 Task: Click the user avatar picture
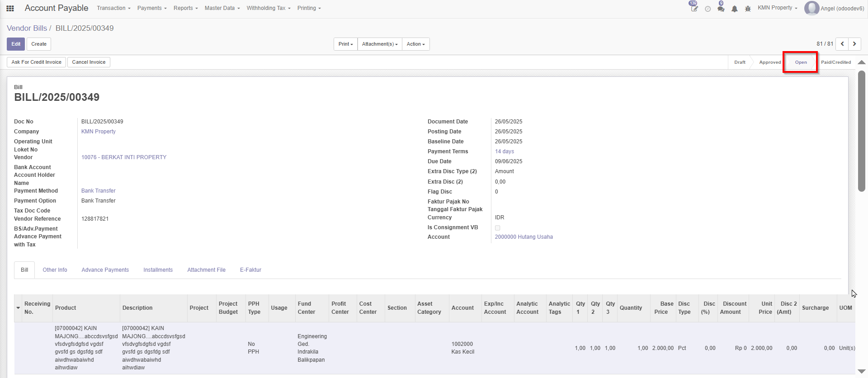coord(811,8)
